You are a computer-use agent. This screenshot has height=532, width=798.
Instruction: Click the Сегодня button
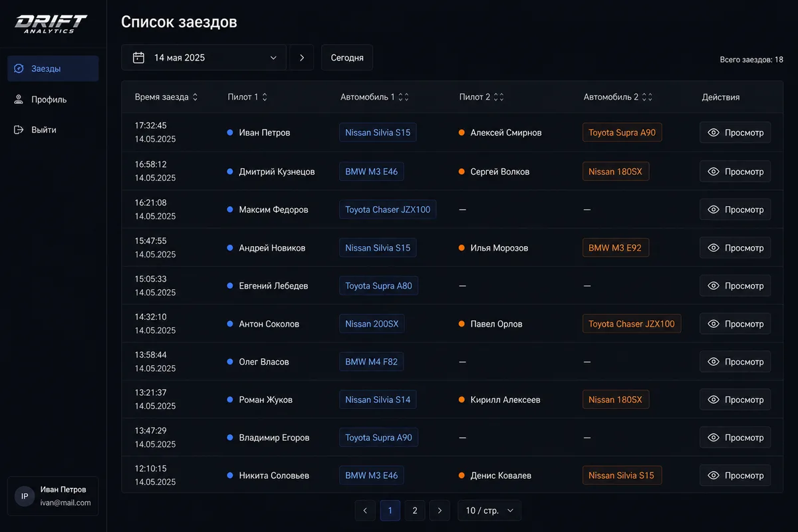click(347, 58)
